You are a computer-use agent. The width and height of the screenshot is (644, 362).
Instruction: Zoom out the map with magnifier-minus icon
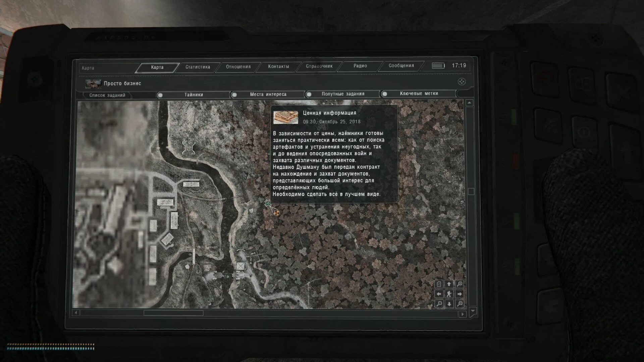(439, 304)
